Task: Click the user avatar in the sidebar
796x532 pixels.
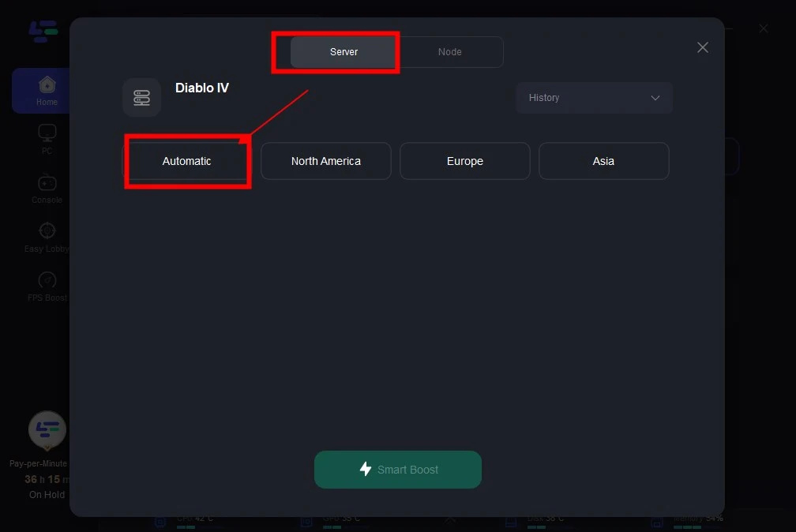Action: 47,430
